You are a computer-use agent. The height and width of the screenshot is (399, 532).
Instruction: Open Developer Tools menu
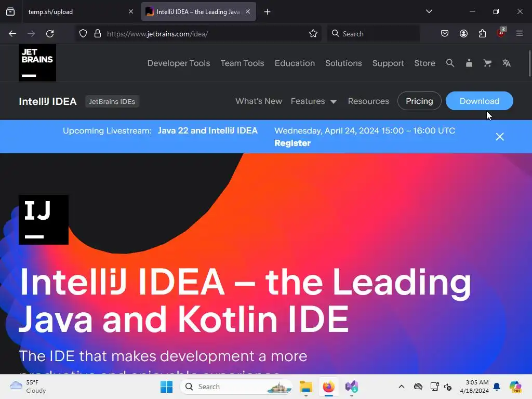tap(179, 63)
